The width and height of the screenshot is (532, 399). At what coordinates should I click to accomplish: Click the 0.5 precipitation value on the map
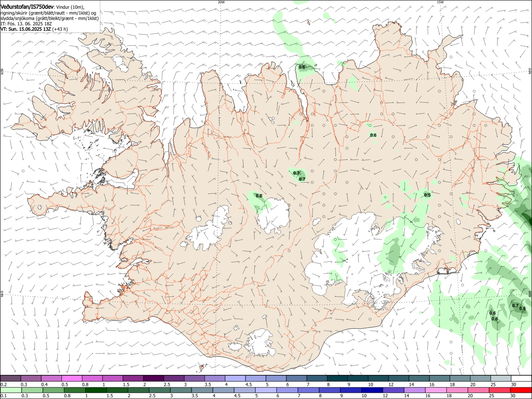[x=427, y=195]
